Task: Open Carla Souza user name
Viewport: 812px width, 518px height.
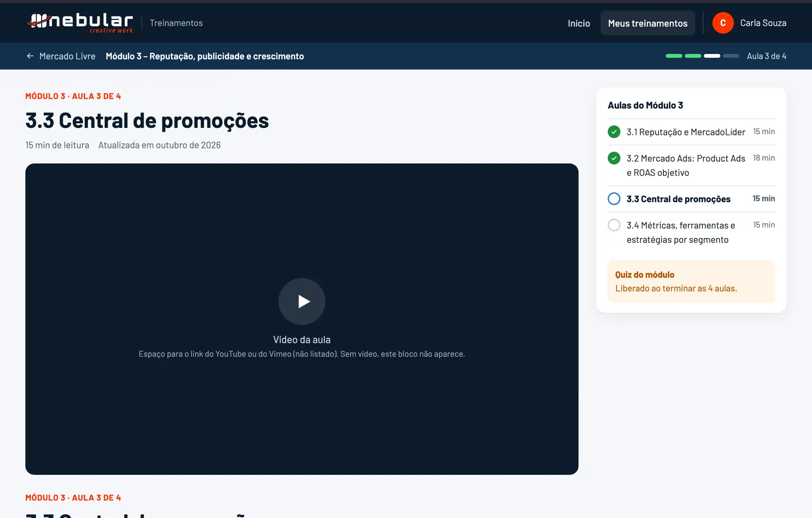Action: (x=763, y=23)
